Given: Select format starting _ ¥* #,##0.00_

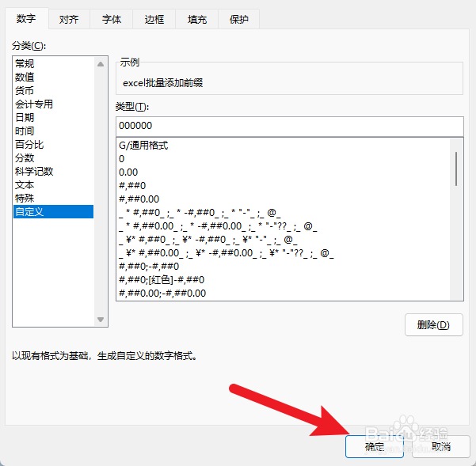Looking at the screenshot, I should tap(284, 253).
